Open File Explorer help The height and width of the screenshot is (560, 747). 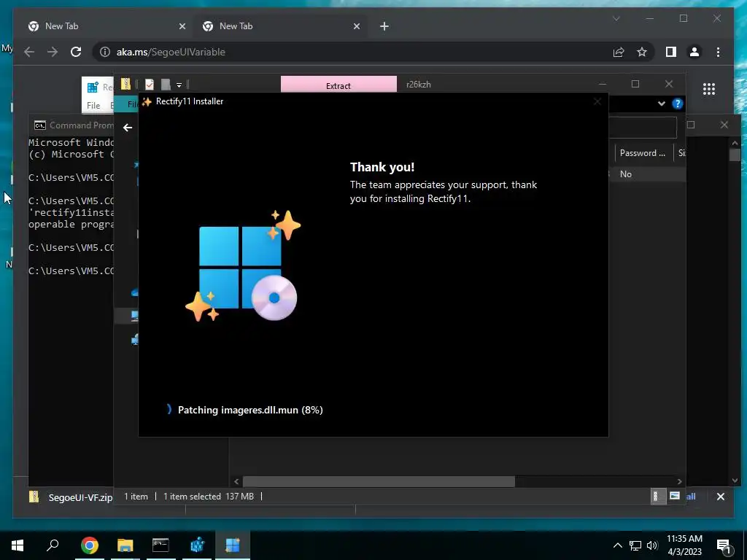678,104
